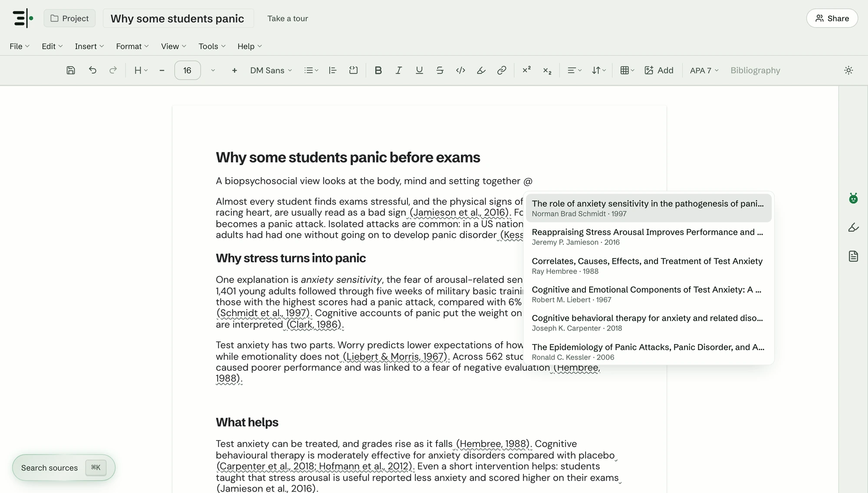The height and width of the screenshot is (493, 868).
Task: Open the insert table dropdown
Action: 627,70
